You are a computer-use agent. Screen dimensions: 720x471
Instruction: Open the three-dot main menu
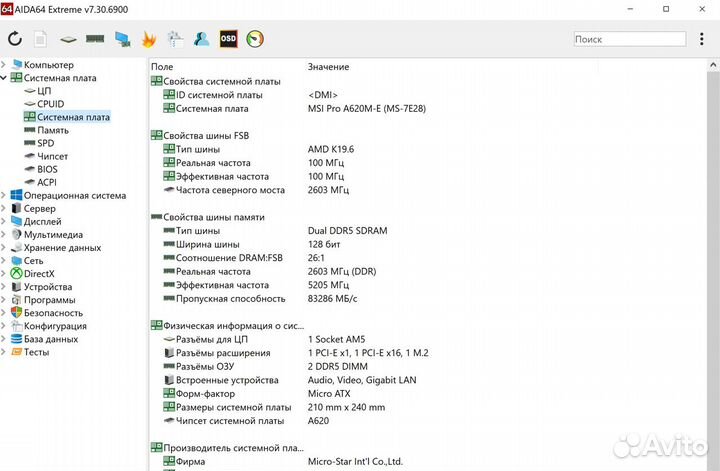click(701, 39)
